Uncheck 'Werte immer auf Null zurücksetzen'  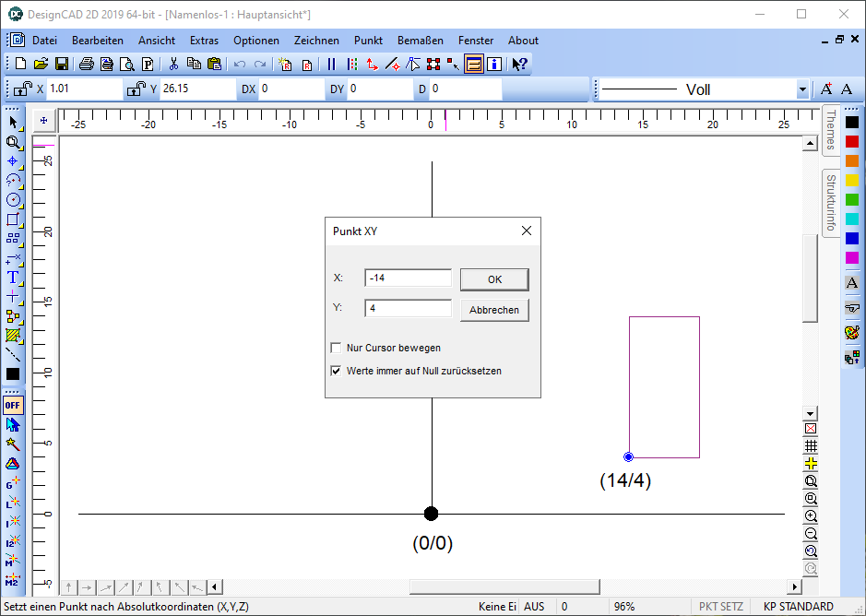click(337, 372)
